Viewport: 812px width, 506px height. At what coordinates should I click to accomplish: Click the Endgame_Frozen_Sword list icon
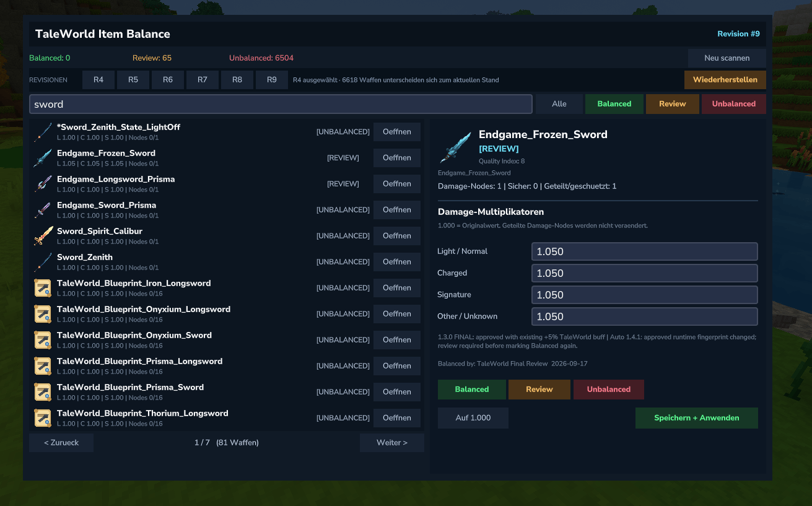[43, 158]
